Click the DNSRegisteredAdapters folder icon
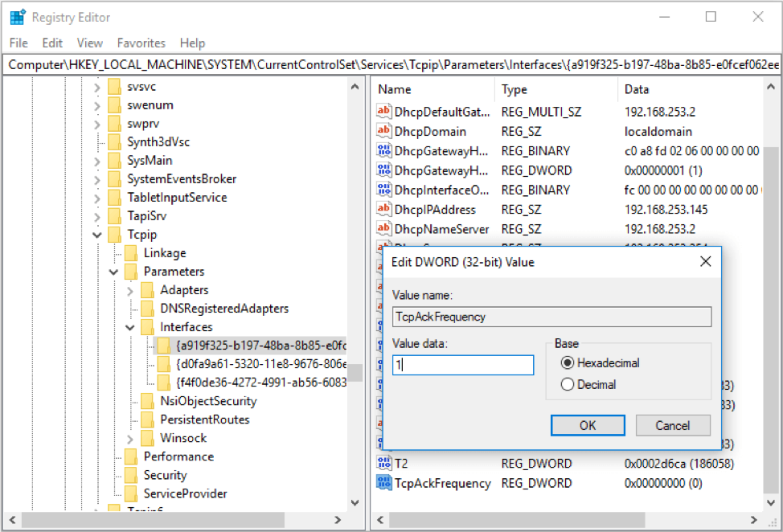This screenshot has width=783, height=532. click(x=147, y=309)
